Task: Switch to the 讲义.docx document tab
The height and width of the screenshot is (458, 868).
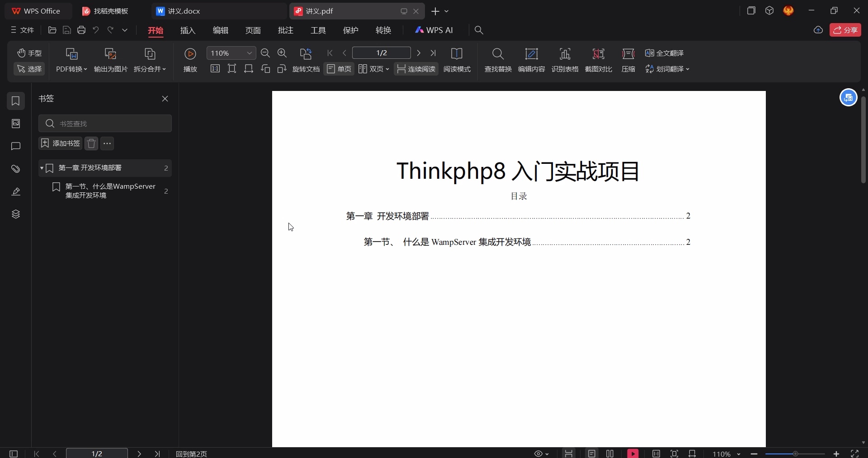Action: coord(219,11)
